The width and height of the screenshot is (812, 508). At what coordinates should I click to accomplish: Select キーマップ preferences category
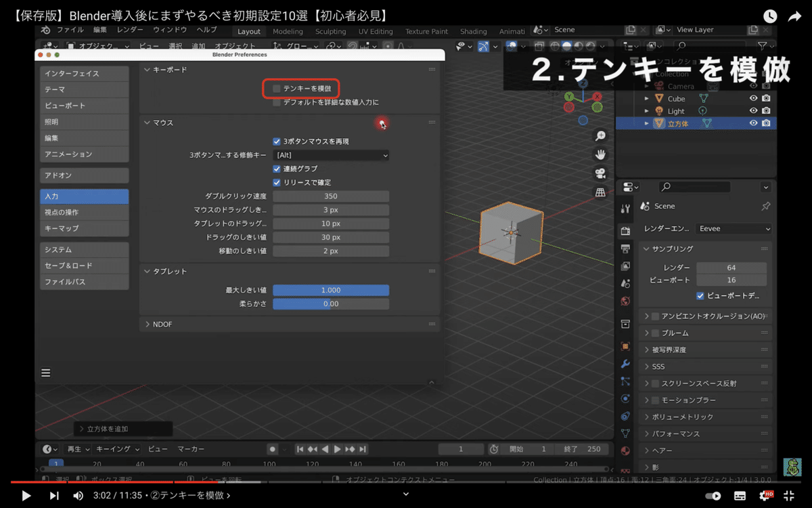click(84, 228)
